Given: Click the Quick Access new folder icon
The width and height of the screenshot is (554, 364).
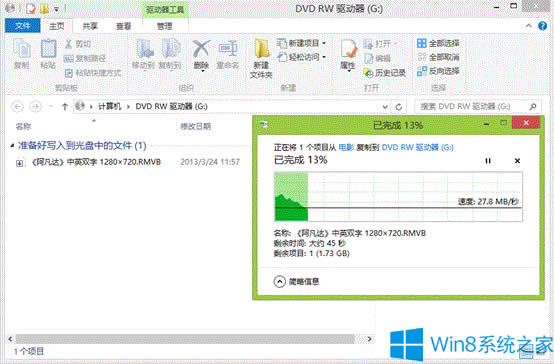Looking at the screenshot, I should [45, 9].
